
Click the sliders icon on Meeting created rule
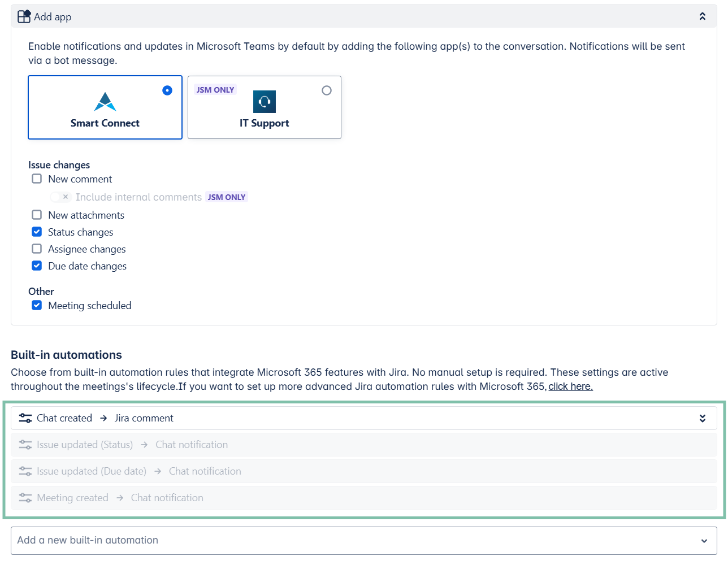point(25,498)
